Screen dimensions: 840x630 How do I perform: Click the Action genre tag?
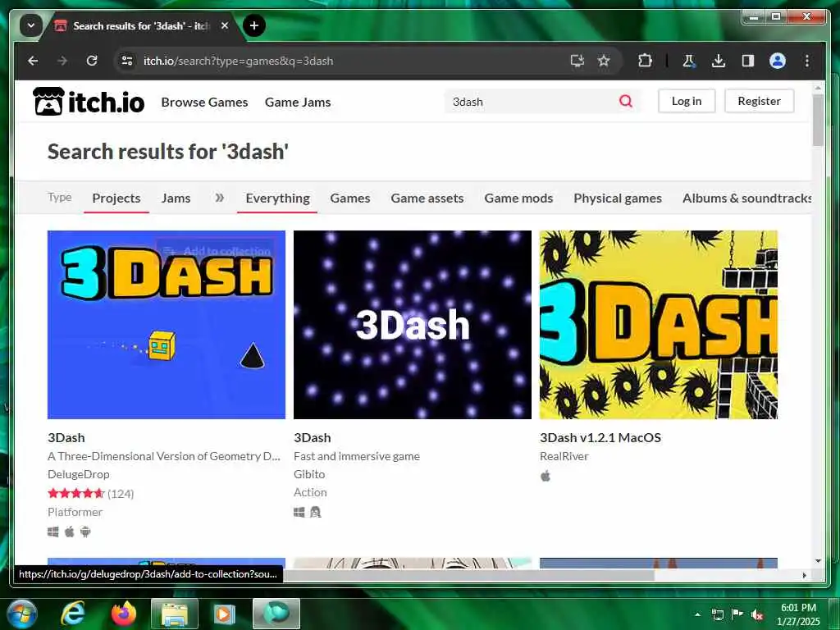coord(310,492)
